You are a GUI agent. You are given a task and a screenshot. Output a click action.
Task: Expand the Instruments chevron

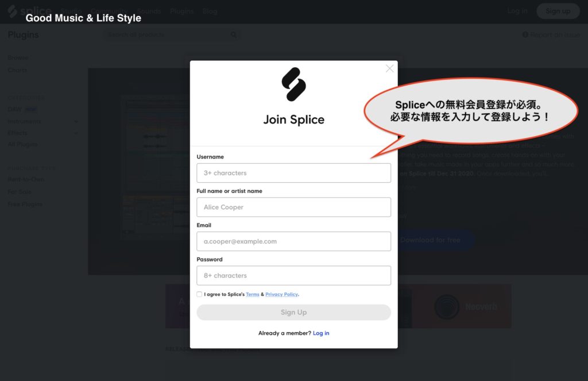[x=76, y=122]
